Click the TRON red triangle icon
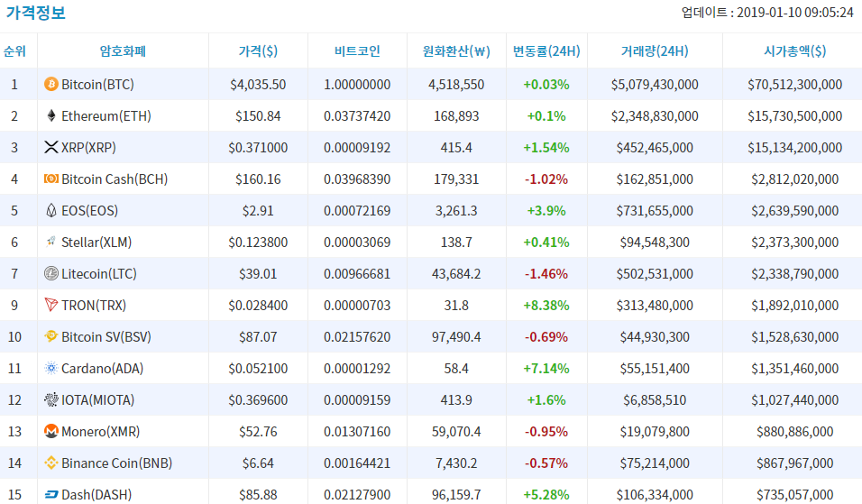The width and height of the screenshot is (862, 504). (51, 305)
